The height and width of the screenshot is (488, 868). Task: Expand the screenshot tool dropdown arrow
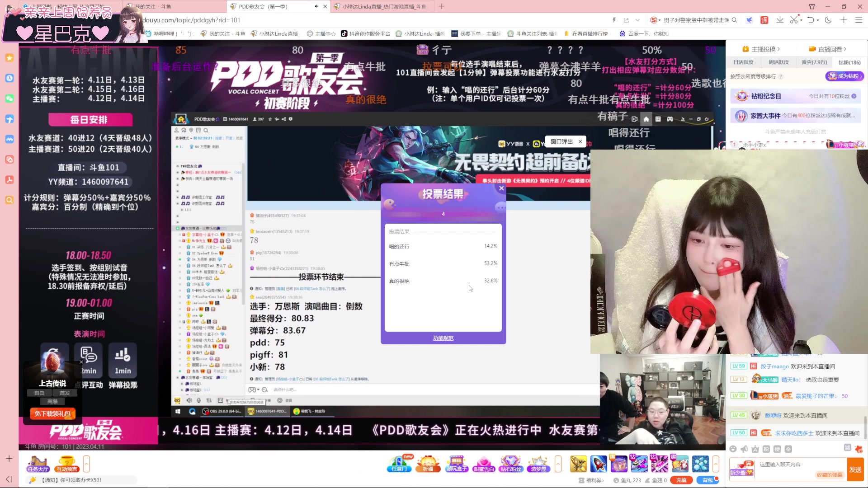click(x=801, y=20)
